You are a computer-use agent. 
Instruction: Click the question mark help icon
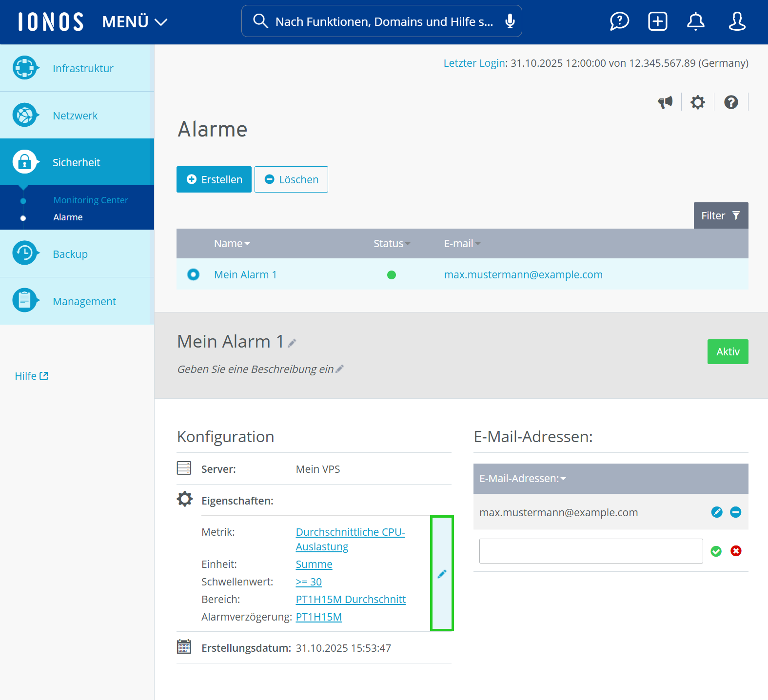coord(731,102)
